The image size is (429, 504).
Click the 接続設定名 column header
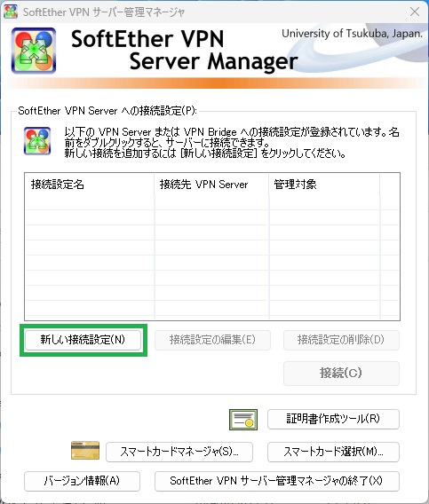point(90,185)
